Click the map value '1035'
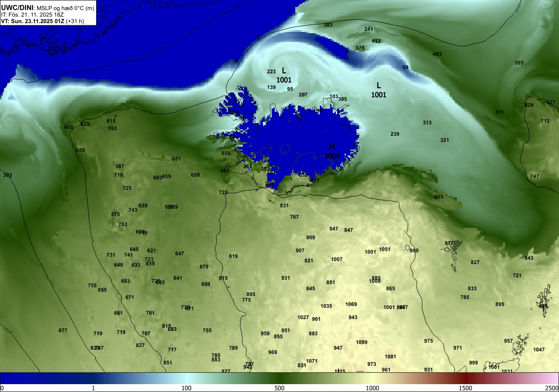Viewport: 559px width, 392px height. click(327, 306)
